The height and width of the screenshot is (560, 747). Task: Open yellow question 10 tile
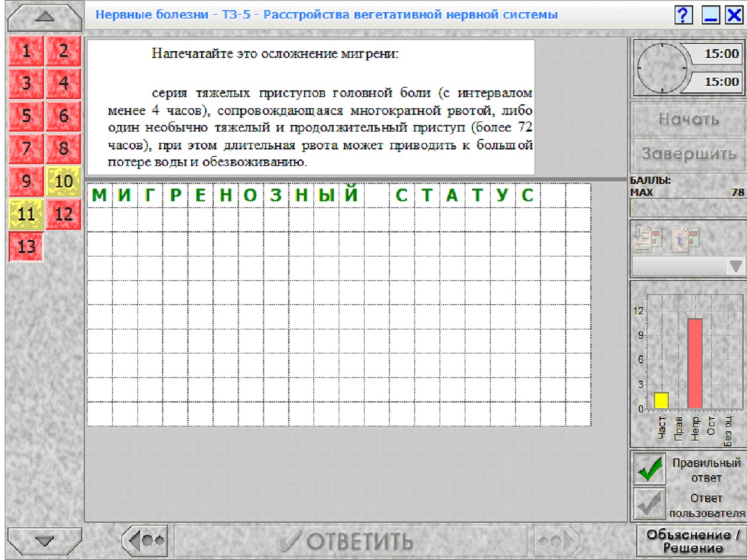[63, 181]
